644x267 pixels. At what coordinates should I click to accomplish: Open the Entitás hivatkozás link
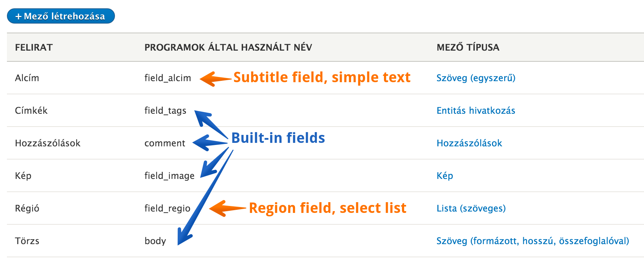(x=476, y=111)
